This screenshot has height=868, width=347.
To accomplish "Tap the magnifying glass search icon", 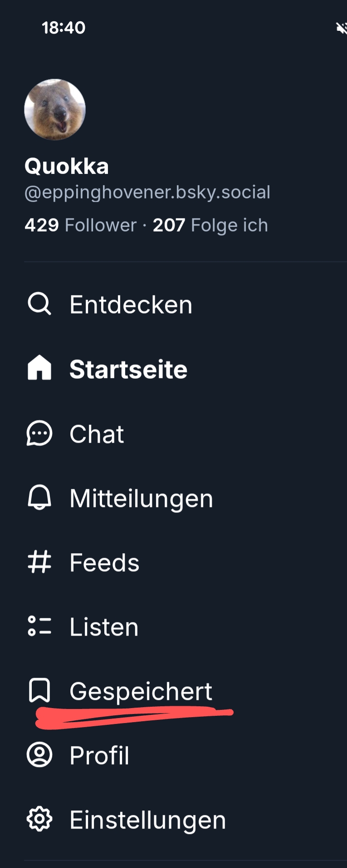I will tap(39, 304).
